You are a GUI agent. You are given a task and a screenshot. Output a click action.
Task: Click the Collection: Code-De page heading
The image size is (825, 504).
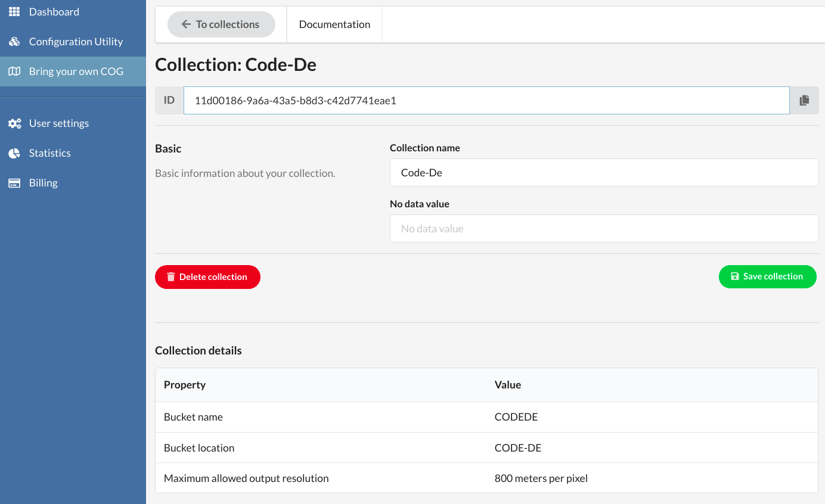click(x=235, y=64)
